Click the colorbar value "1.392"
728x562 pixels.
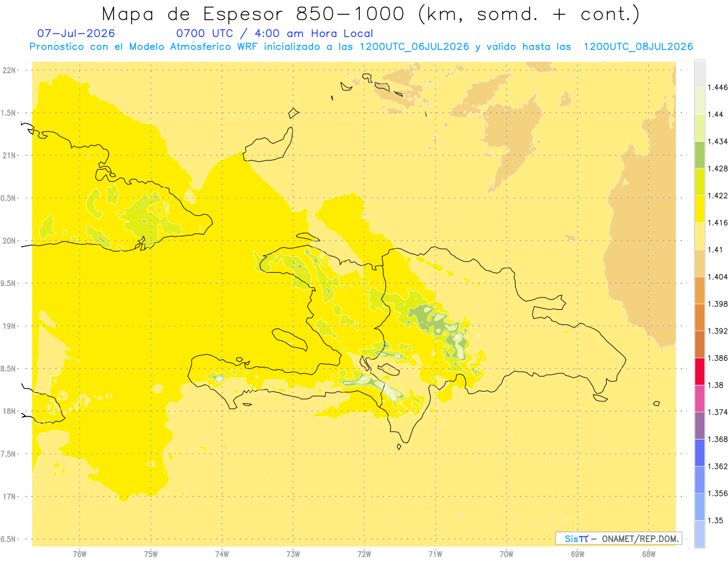[718, 331]
